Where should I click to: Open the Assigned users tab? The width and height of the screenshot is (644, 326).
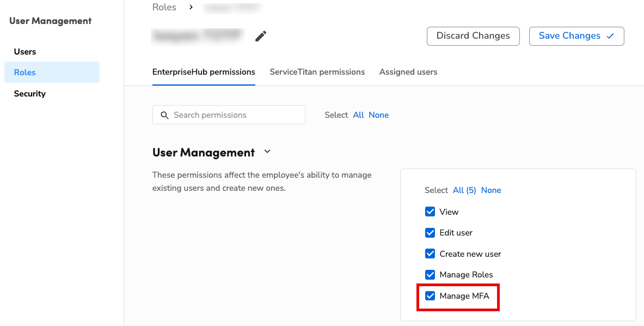[x=408, y=72]
